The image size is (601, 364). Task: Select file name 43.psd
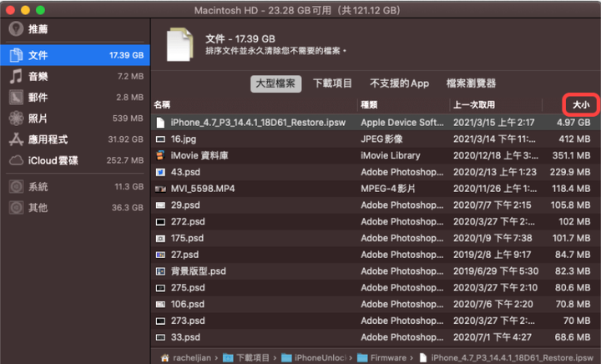[x=185, y=172]
